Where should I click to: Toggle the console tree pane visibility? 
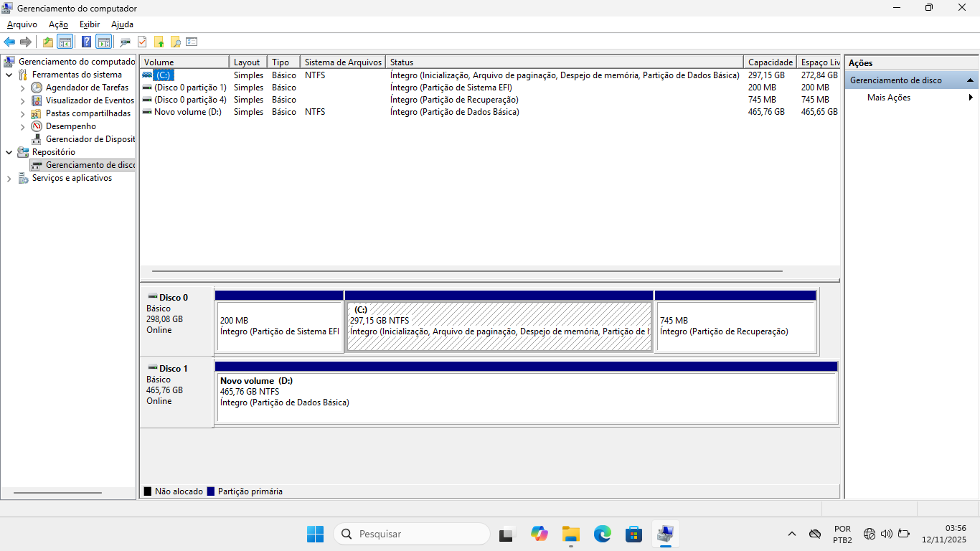coord(66,42)
